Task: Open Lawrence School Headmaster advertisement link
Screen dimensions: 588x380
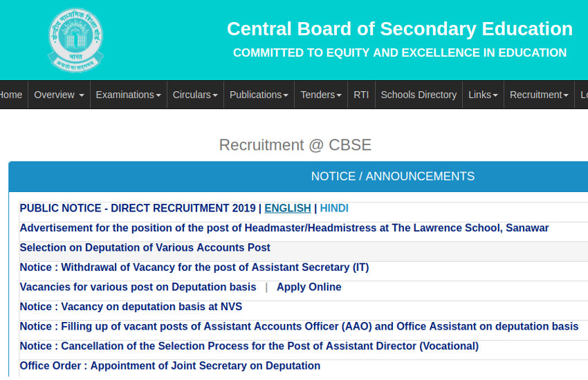Action: pos(284,228)
